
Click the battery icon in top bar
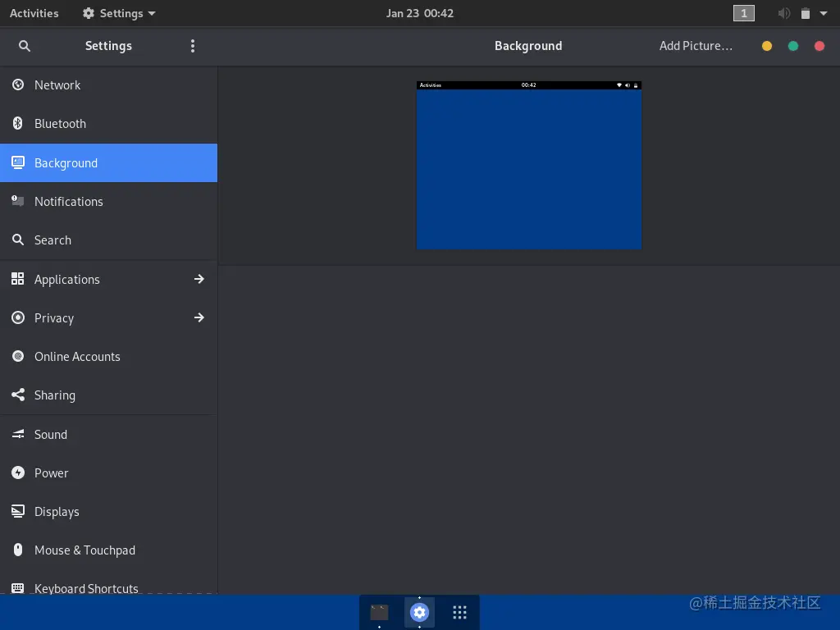click(806, 13)
